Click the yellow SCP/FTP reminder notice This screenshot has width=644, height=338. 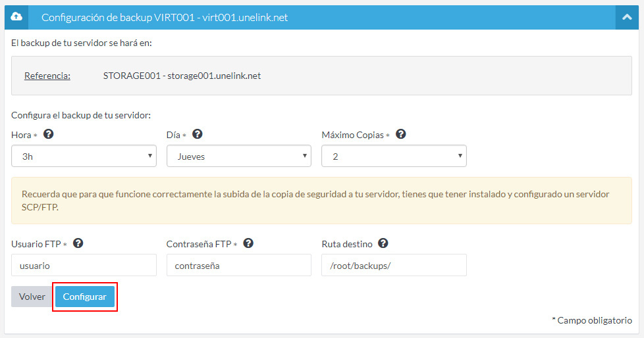pyautogui.click(x=321, y=201)
